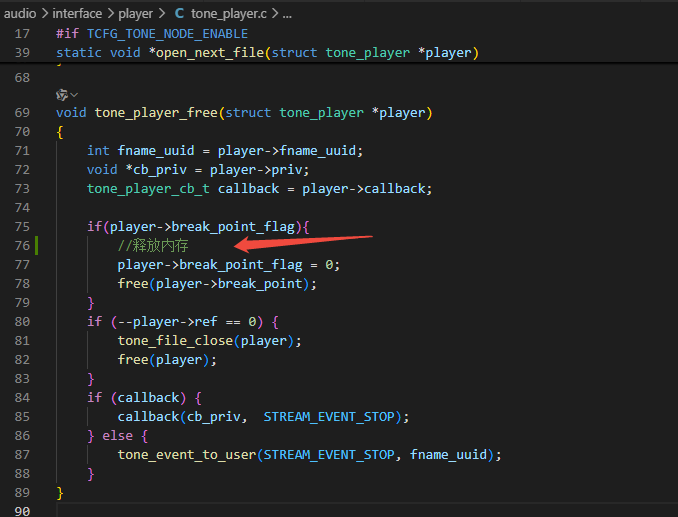Click sticky line '#if TCFG_TONE_NODE_ENABLE'
The height and width of the screenshot is (517, 678).
[152, 34]
